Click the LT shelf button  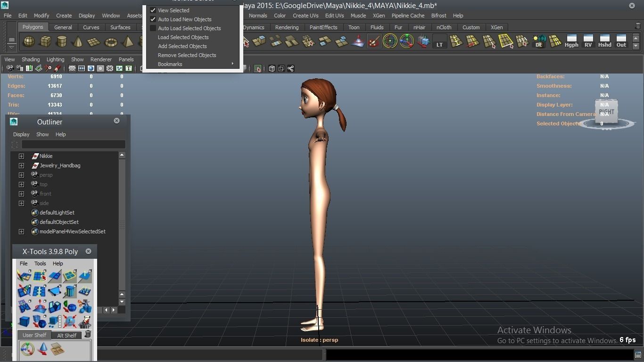439,42
